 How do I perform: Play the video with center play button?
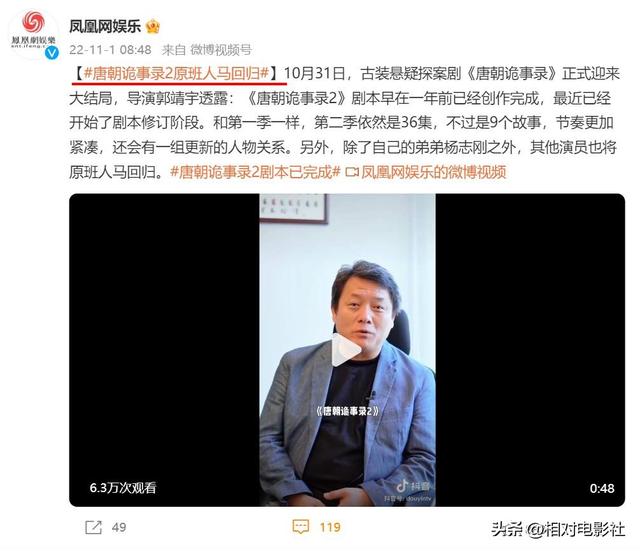[x=347, y=350]
